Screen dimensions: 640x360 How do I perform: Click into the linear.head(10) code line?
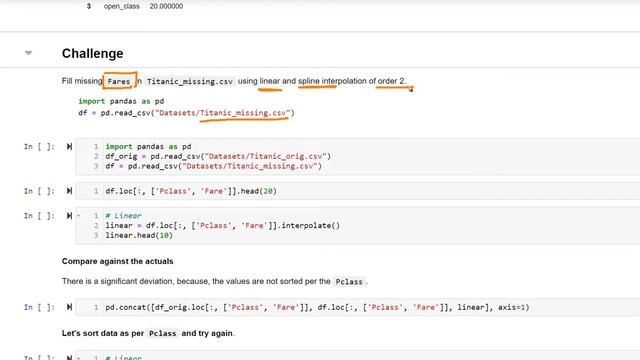point(139,236)
